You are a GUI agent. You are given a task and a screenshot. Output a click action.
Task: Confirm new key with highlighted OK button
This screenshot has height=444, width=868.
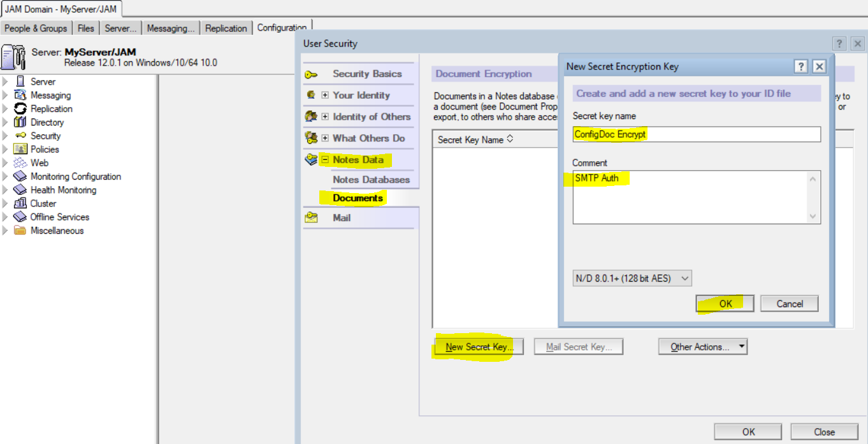(725, 303)
